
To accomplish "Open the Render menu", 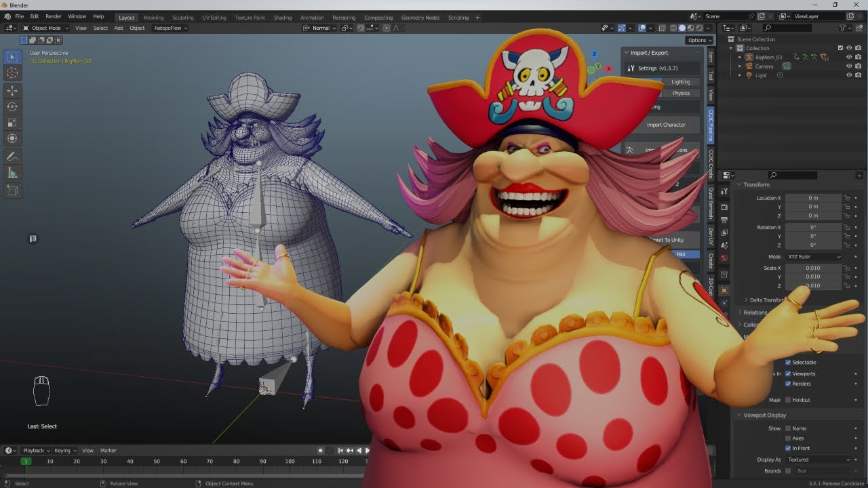I will (54, 16).
